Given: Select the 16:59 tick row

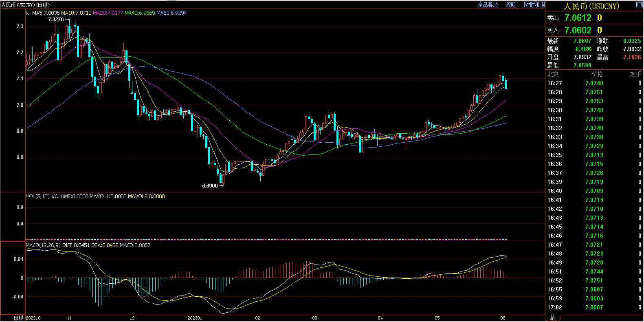Looking at the screenshot, I should (594, 298).
